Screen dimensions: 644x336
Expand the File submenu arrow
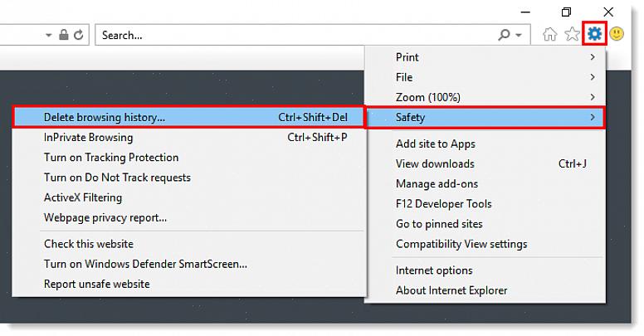click(x=593, y=77)
